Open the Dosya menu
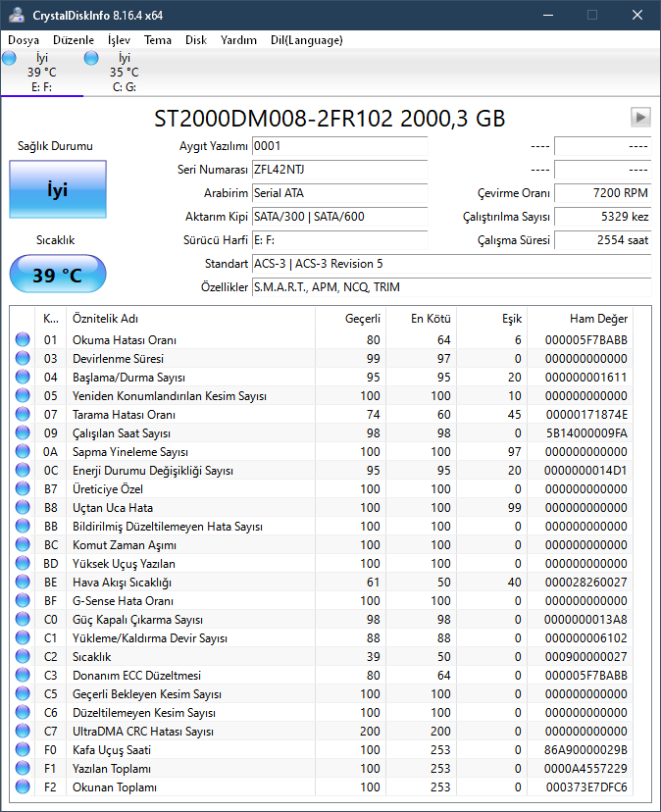 24,40
